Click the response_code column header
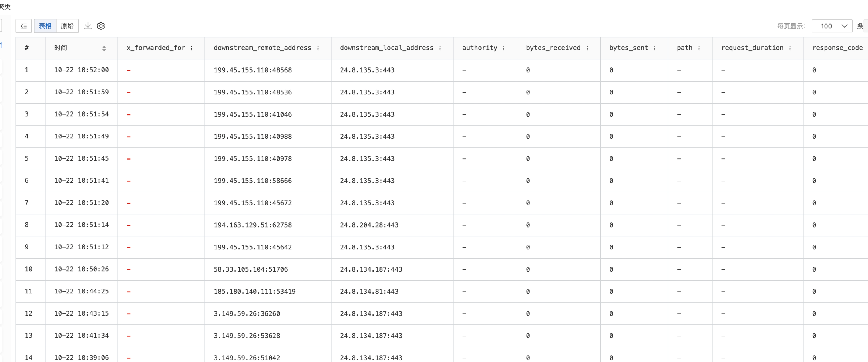Viewport: 868px width, 362px height. click(x=837, y=48)
